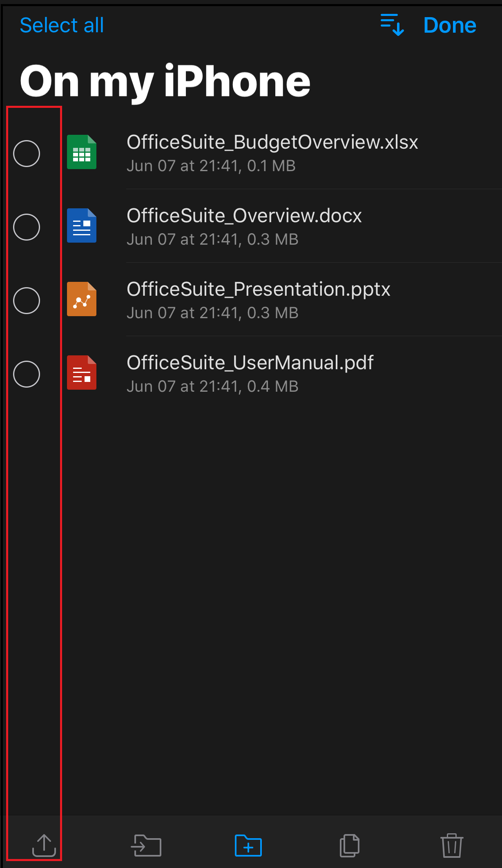
Task: Tap Select all
Action: coord(62,25)
